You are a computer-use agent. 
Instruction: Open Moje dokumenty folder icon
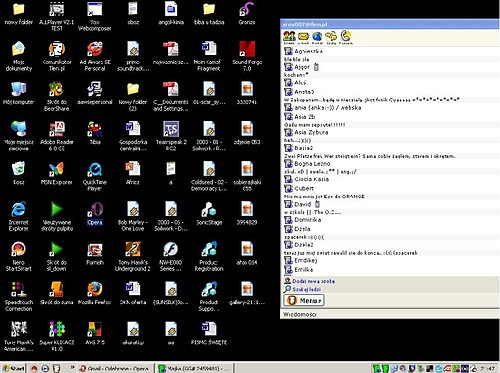(19, 56)
